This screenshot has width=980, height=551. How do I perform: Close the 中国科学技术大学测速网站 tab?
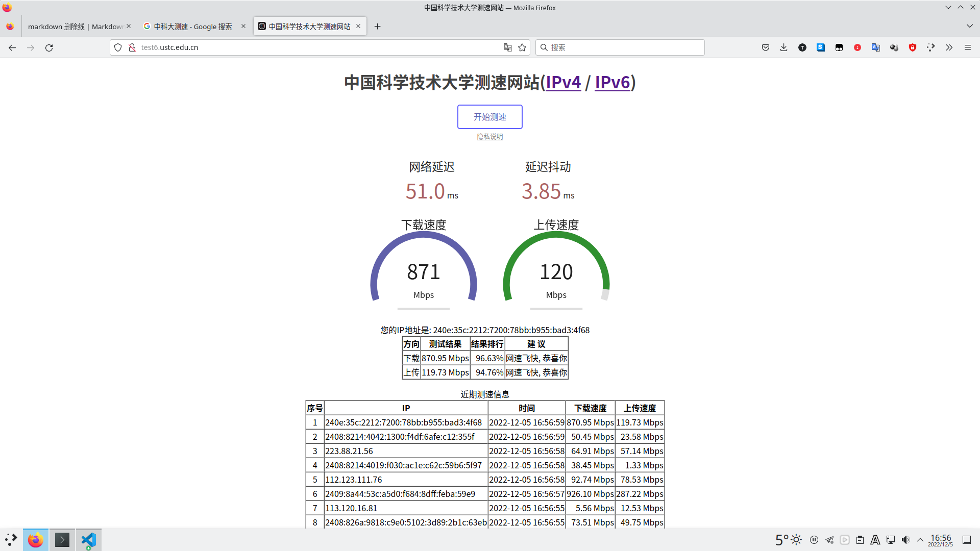(358, 26)
